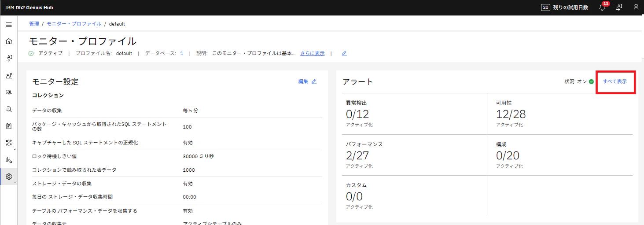Click the 管理 breadcrumb link
644x225 pixels.
tap(34, 24)
